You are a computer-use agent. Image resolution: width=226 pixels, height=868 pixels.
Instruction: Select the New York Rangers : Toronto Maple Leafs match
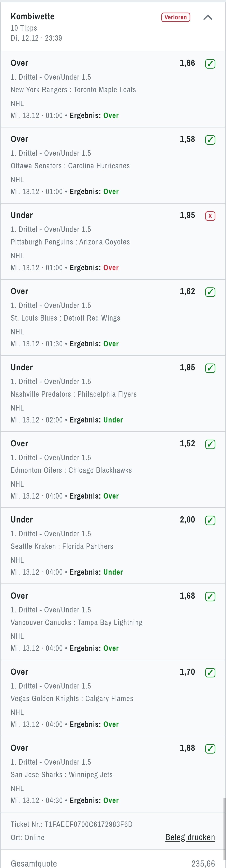73,90
